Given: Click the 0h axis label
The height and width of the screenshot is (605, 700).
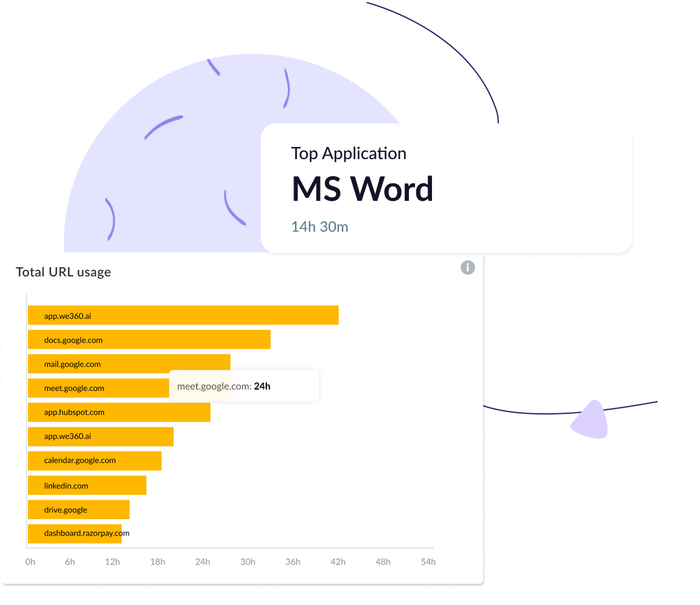Looking at the screenshot, I should tap(30, 561).
